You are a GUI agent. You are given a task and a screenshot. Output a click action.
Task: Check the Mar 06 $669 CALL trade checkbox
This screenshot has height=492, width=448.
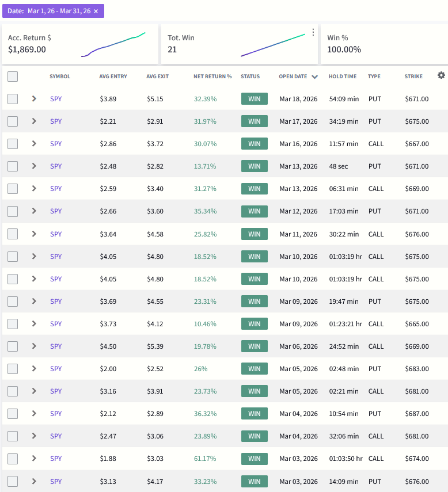pos(13,346)
